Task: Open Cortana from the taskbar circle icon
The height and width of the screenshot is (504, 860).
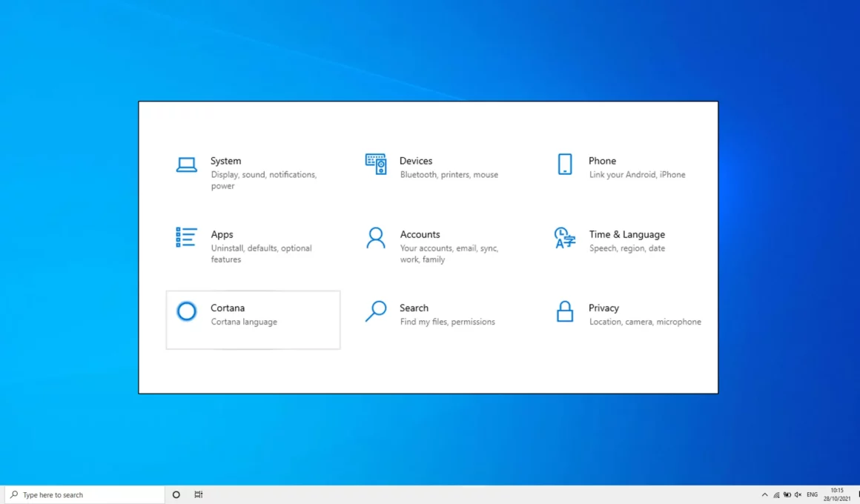Action: pyautogui.click(x=176, y=494)
